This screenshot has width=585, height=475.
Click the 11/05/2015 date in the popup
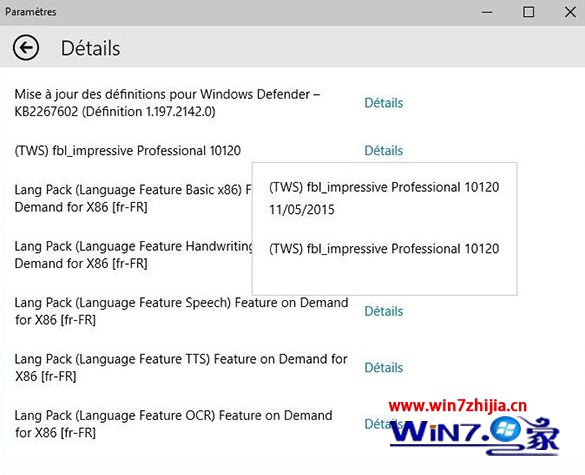pyautogui.click(x=302, y=210)
